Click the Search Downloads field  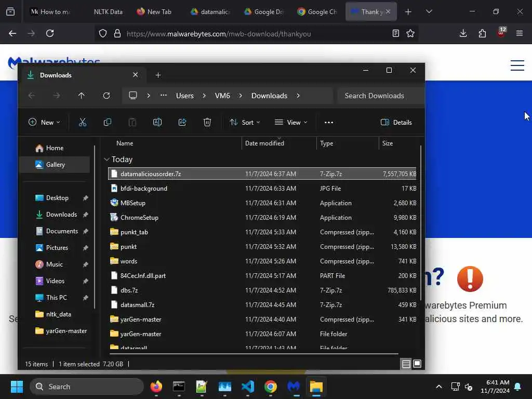tap(381, 96)
